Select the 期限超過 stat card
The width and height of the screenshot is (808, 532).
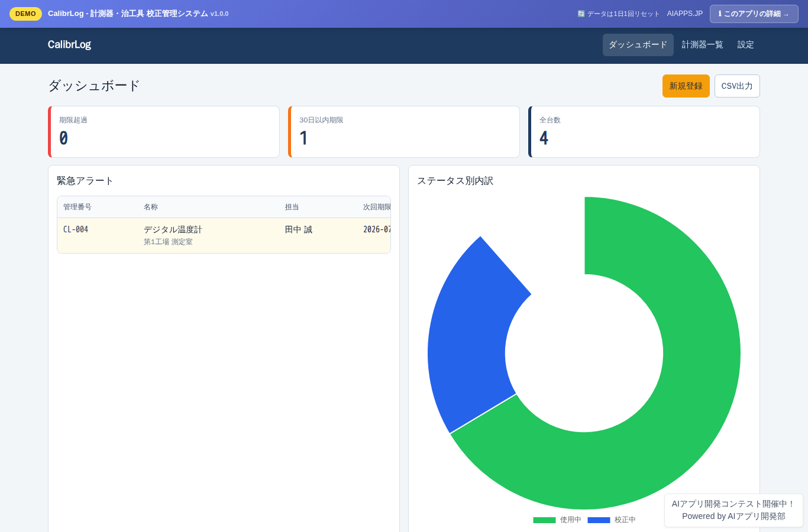coord(164,132)
